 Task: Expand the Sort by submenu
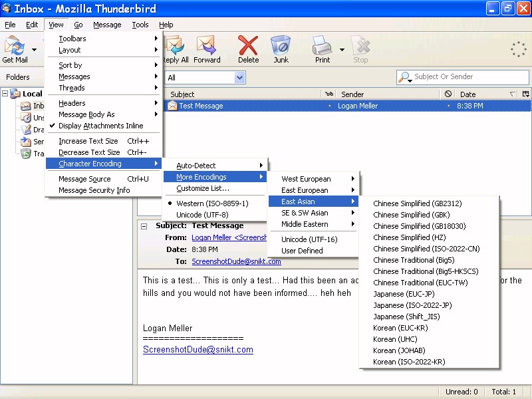coord(104,65)
